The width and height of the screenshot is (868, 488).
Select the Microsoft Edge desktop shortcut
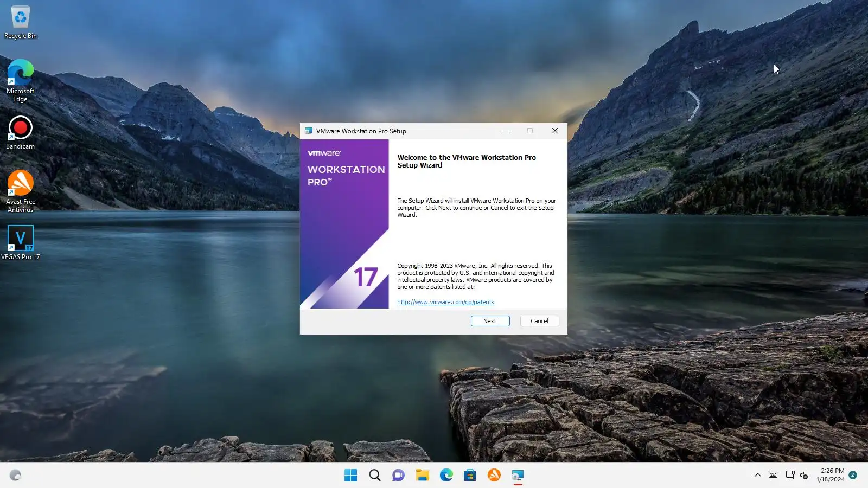coord(21,81)
